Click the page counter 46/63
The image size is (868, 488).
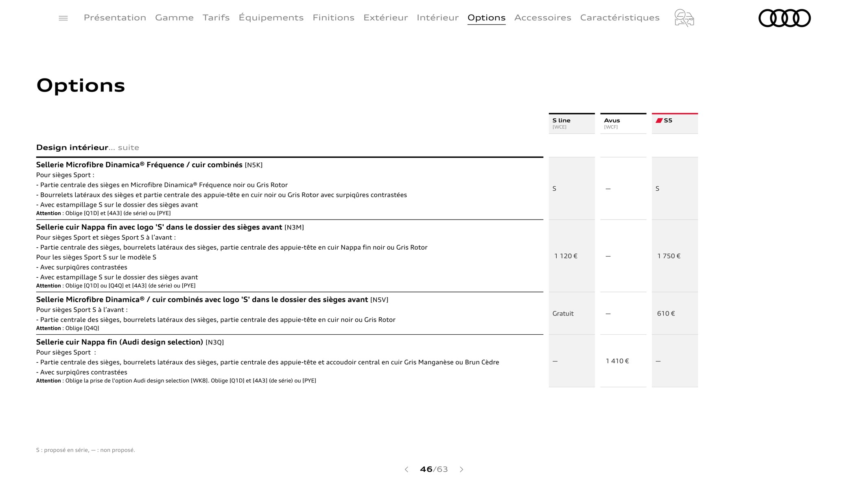(x=434, y=469)
